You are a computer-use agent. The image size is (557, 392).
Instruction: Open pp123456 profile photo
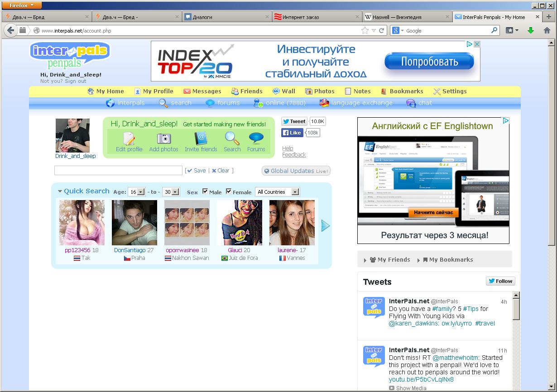click(x=82, y=223)
